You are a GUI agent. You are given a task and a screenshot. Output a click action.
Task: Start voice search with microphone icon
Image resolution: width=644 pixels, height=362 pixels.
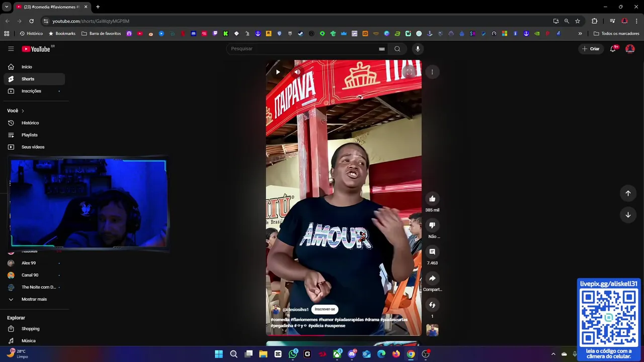(x=418, y=49)
